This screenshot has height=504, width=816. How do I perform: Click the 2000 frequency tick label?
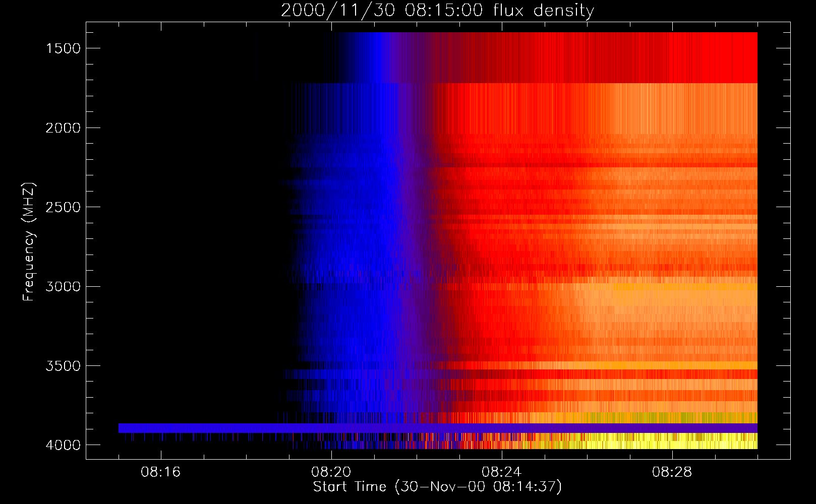63,128
